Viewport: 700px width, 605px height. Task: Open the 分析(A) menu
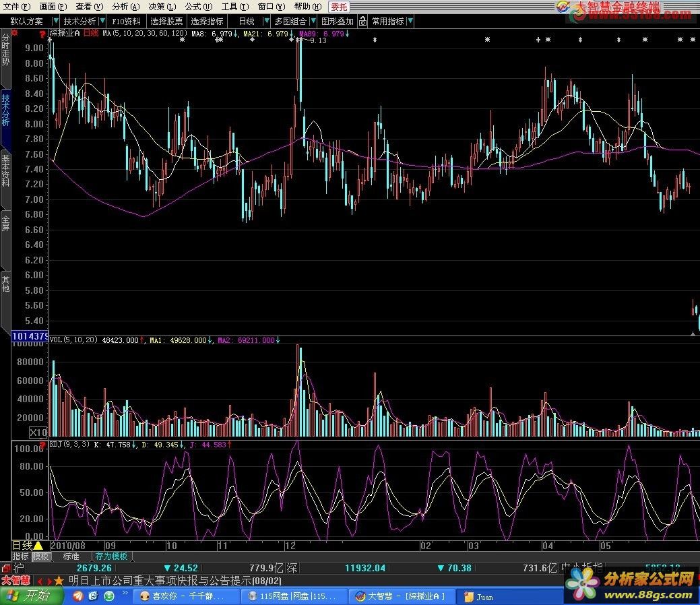tap(126, 7)
